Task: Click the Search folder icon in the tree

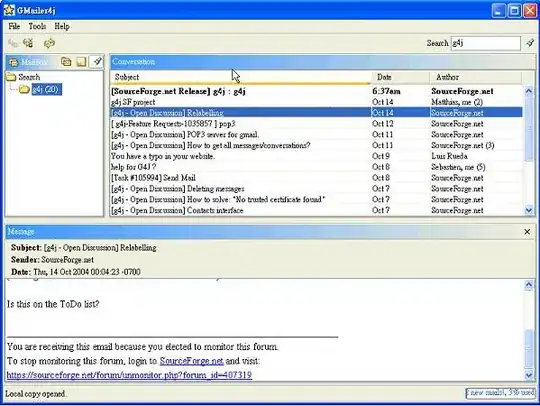Action: pyautogui.click(x=11, y=77)
